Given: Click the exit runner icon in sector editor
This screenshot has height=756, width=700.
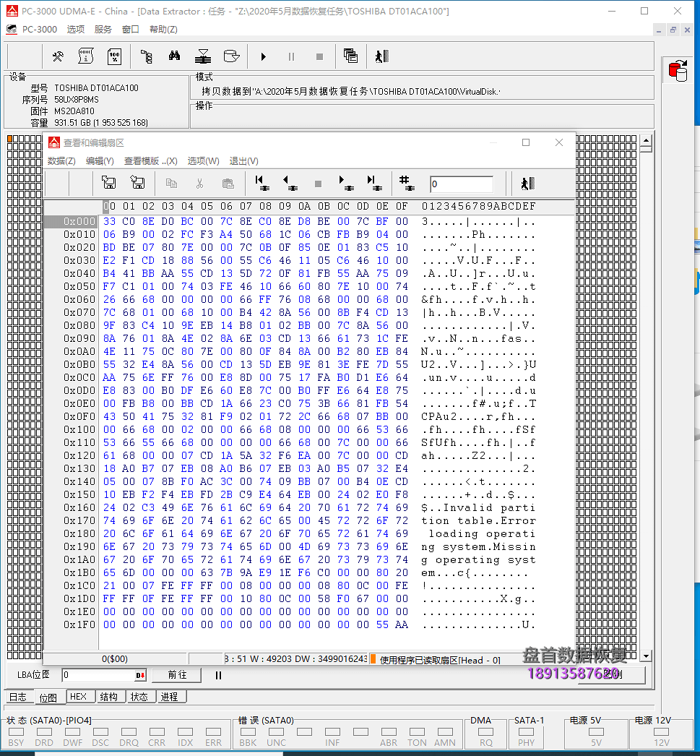Looking at the screenshot, I should 528,183.
